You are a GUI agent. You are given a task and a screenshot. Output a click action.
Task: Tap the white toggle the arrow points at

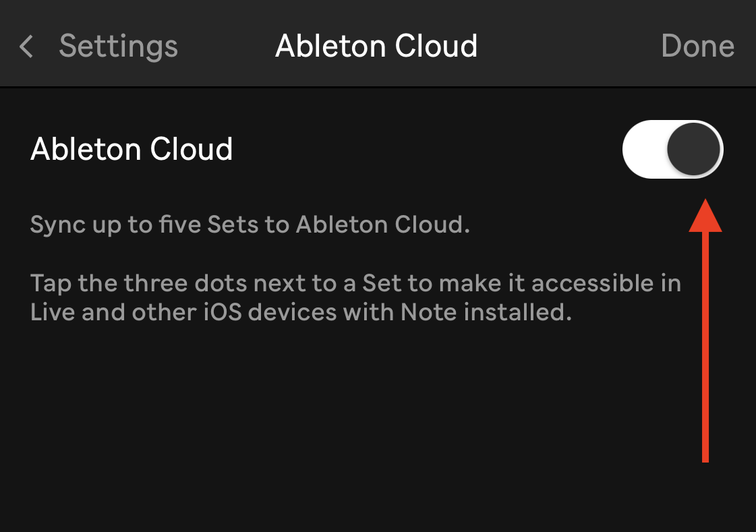click(672, 149)
